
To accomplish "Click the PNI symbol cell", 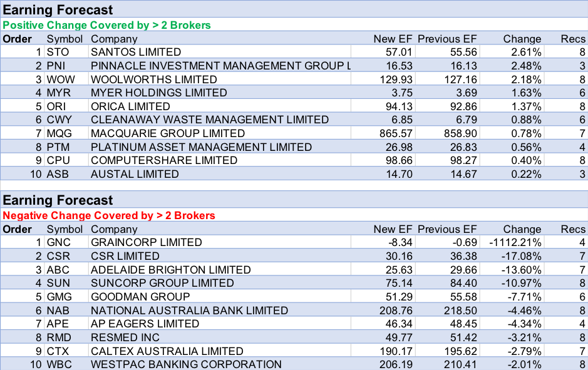I will [59, 66].
